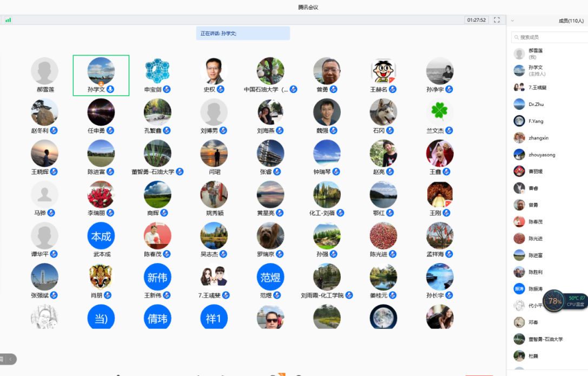Click the meeting duration timer 01:27:52

tap(477, 20)
